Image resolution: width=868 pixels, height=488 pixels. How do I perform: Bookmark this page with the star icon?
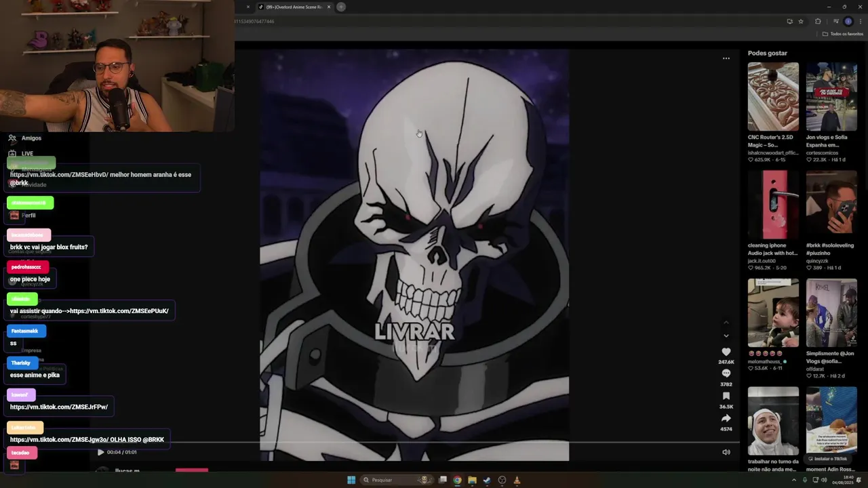point(801,21)
